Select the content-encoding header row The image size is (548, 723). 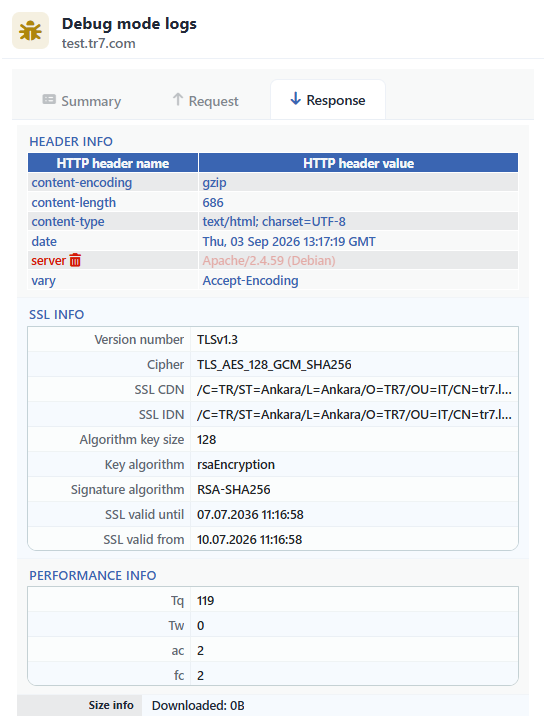273,183
